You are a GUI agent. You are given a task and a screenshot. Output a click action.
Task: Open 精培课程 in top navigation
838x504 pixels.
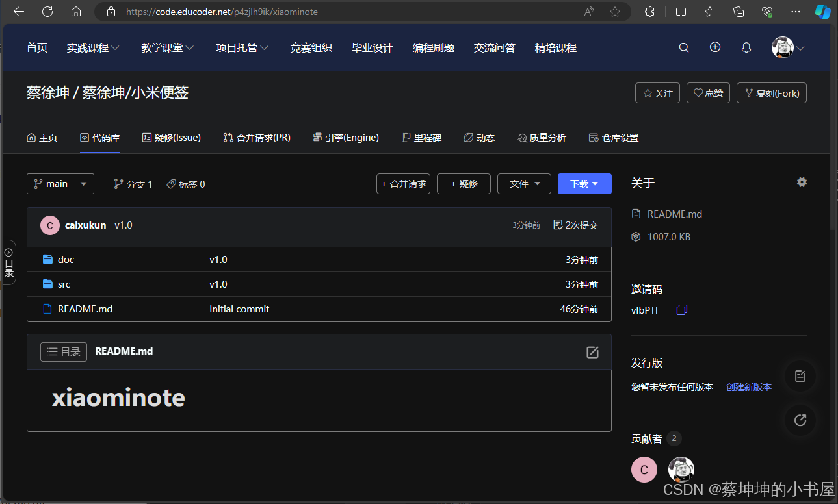click(556, 47)
